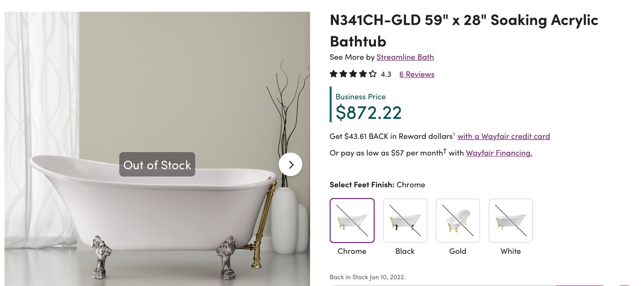Open the 6 Reviews link
The width and height of the screenshot is (644, 286).
[416, 74]
